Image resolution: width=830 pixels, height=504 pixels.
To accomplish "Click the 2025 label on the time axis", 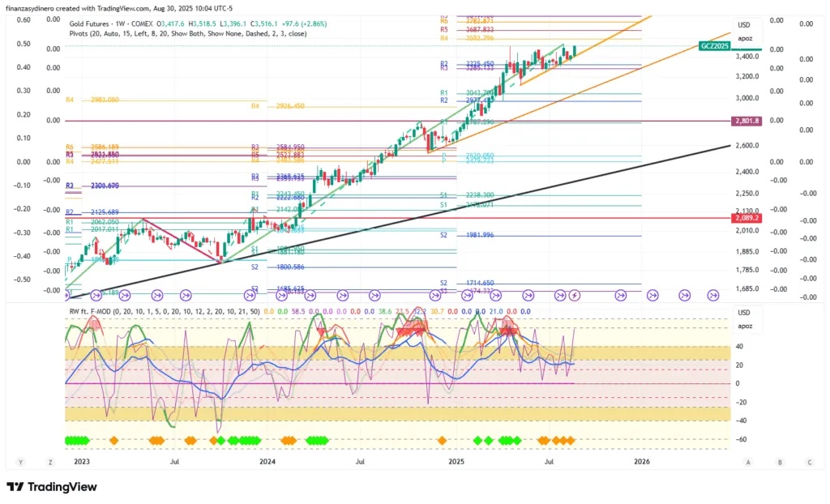I will tap(456, 462).
